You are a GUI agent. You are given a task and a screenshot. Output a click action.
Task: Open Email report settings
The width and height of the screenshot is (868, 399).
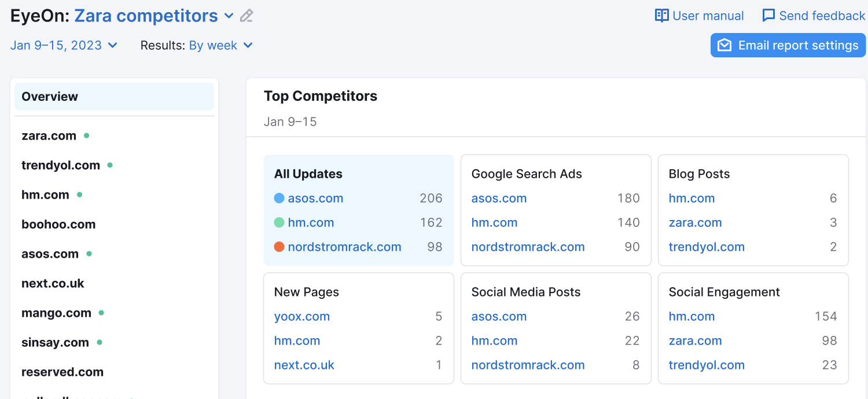(788, 45)
